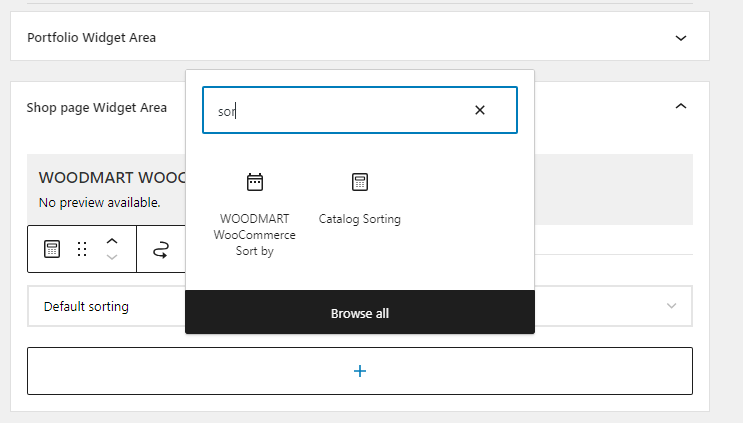Click the 'No preview available.' block text
The width and height of the screenshot is (743, 423).
pyautogui.click(x=100, y=203)
